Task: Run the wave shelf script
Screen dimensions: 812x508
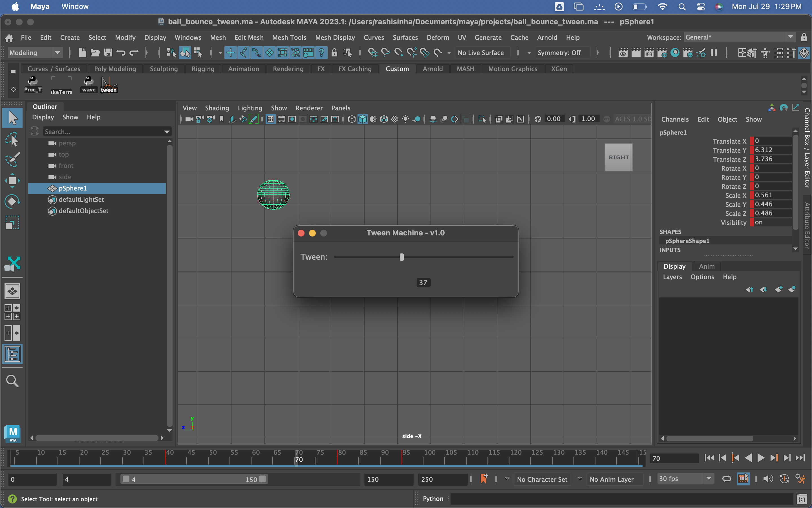Action: (89, 85)
